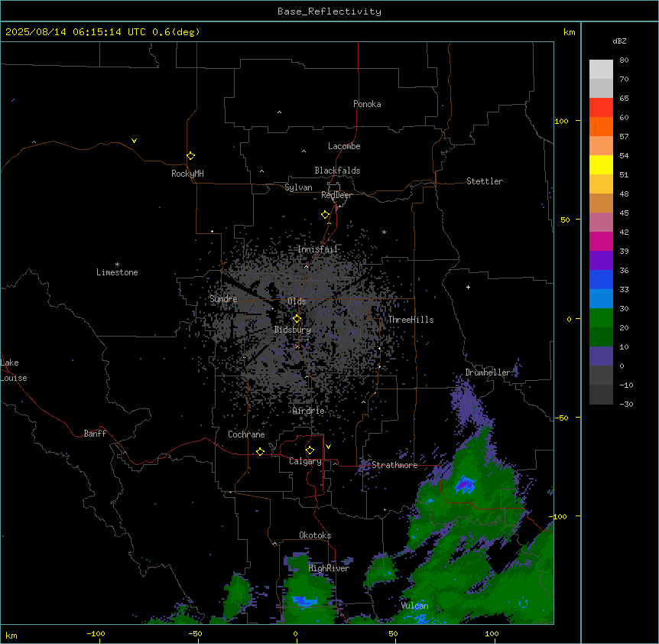Click the Innisfail label

pyautogui.click(x=317, y=249)
